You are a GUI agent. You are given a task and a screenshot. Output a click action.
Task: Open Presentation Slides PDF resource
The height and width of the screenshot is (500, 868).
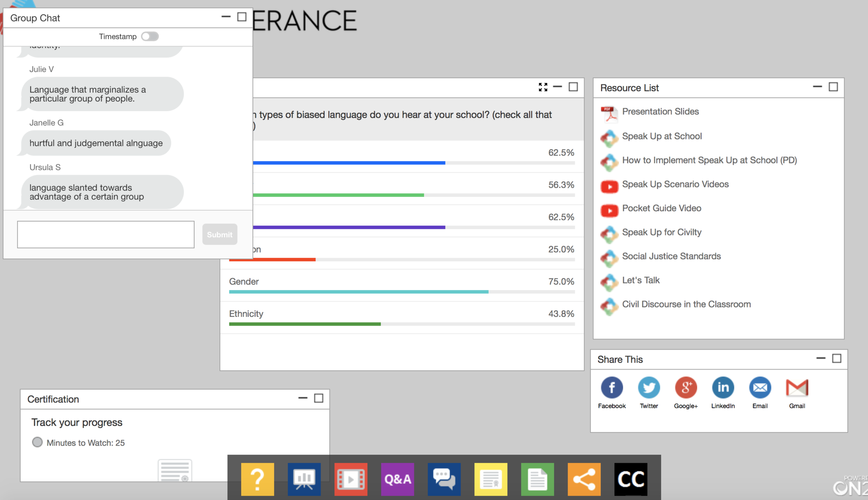click(x=660, y=111)
